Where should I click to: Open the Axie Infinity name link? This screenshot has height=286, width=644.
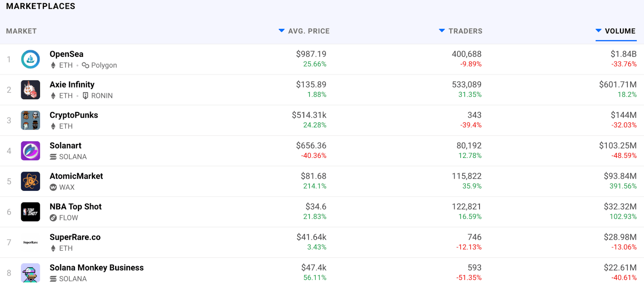click(x=72, y=85)
